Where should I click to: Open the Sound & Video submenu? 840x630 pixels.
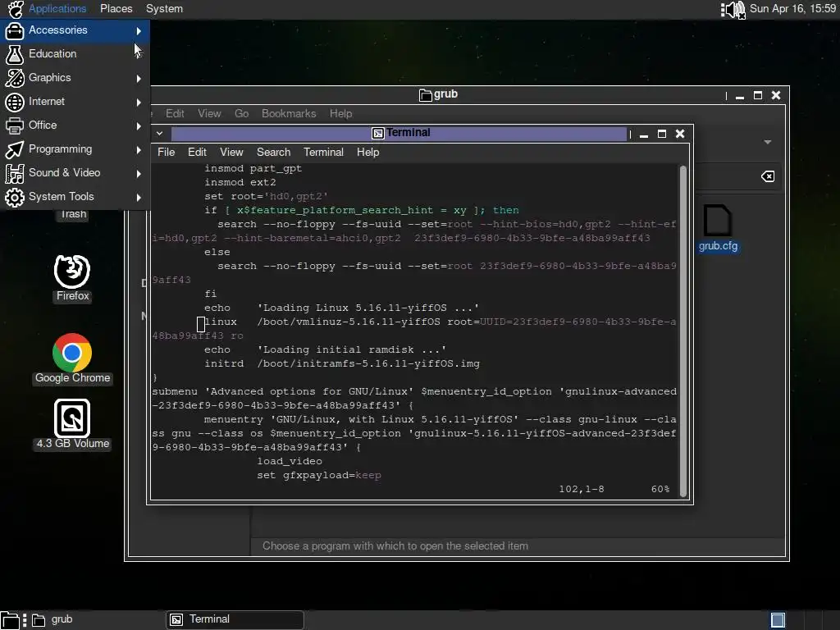click(x=75, y=173)
